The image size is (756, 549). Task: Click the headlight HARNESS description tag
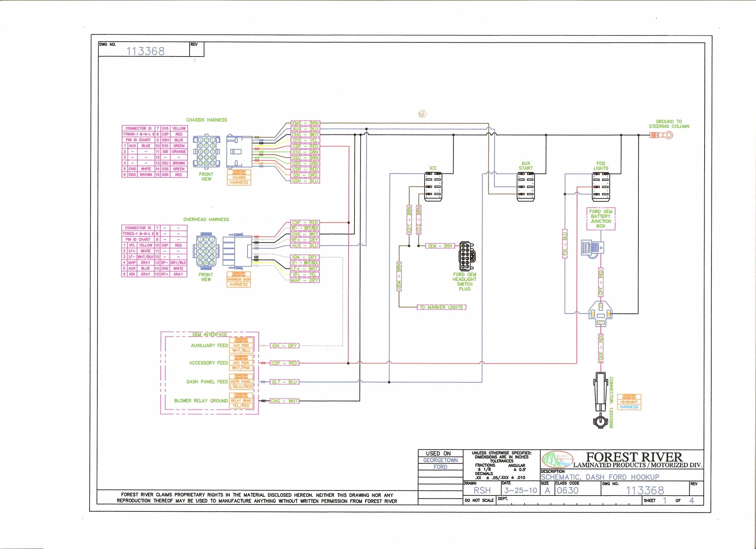click(x=629, y=402)
